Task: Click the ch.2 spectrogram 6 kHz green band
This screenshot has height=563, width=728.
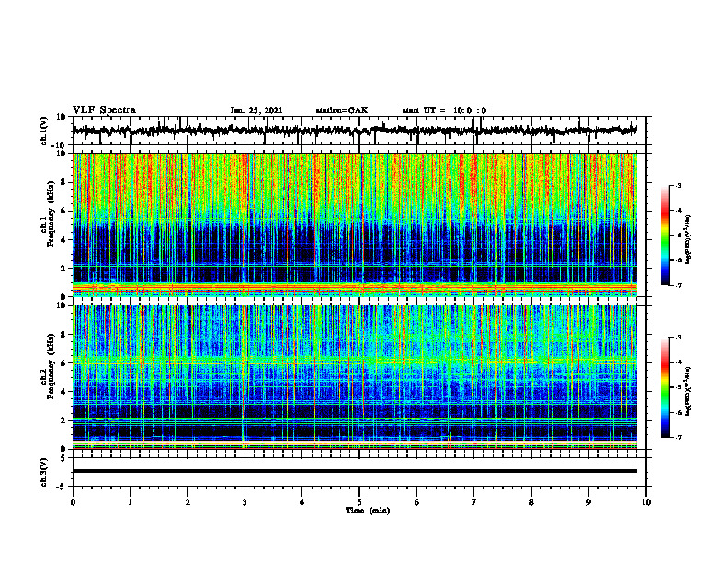Action: pyautogui.click(x=355, y=360)
